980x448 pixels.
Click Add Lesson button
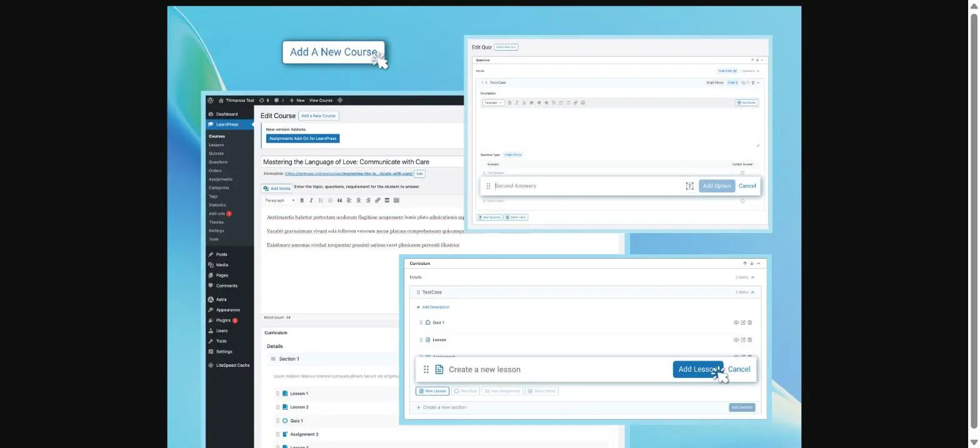tap(698, 369)
